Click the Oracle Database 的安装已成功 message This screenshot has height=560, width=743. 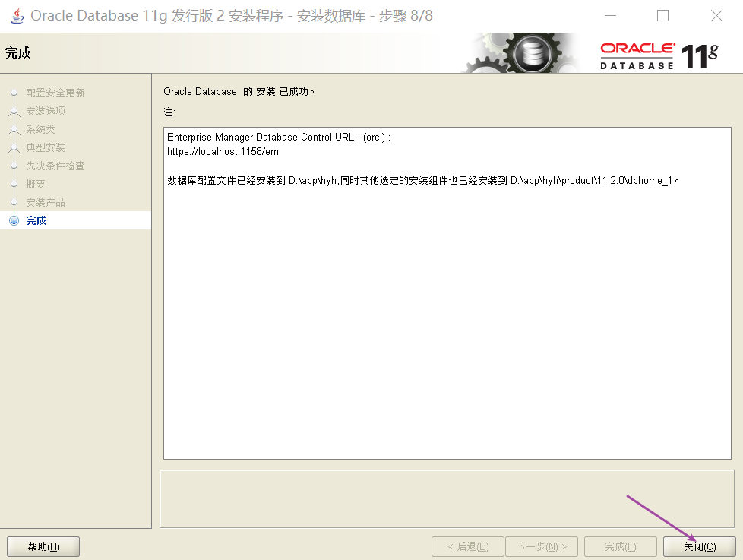point(239,91)
